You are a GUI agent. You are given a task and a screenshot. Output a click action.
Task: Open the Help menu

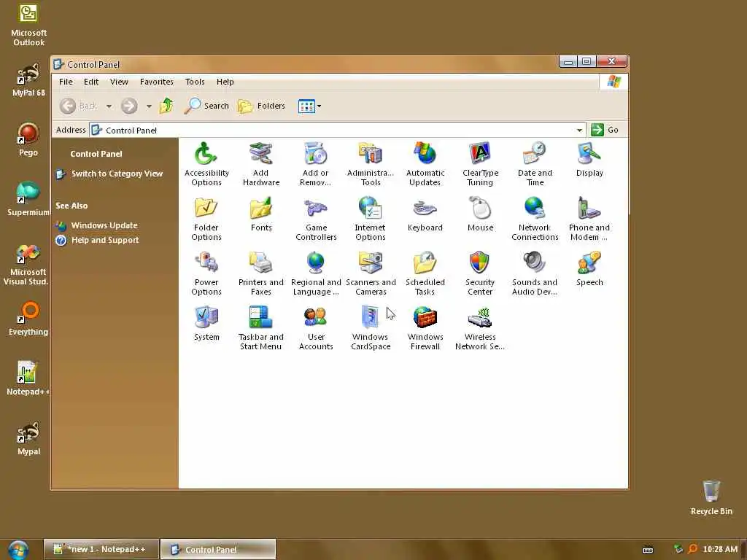coord(225,82)
